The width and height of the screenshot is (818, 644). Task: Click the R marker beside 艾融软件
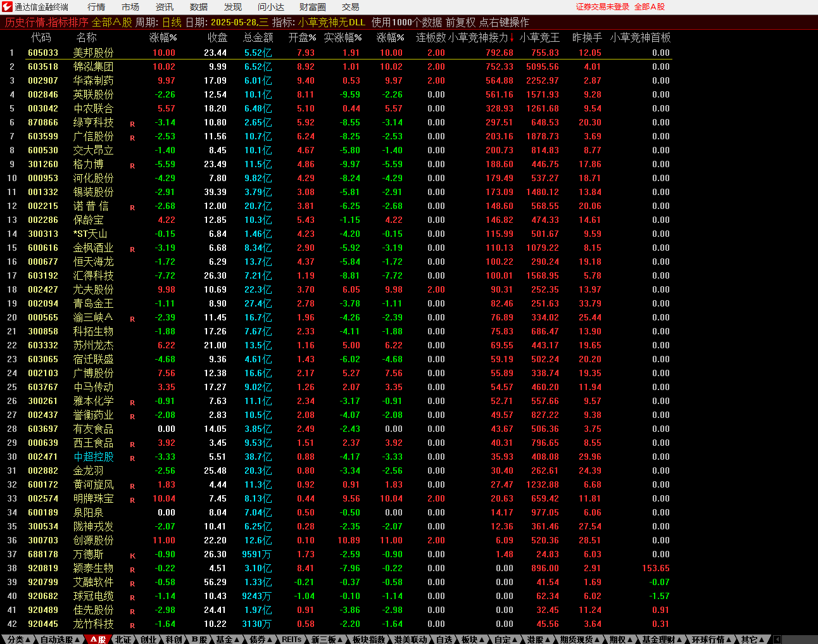(x=132, y=584)
